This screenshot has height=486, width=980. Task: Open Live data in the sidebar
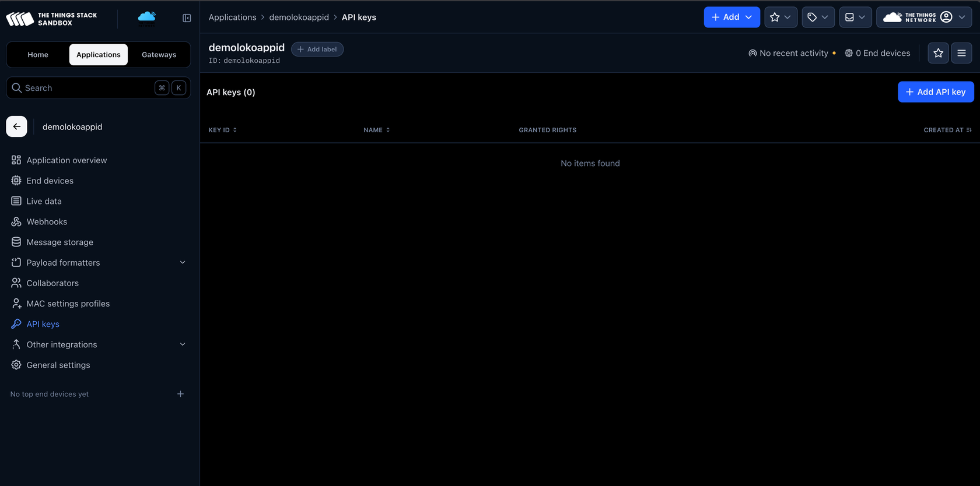(99, 201)
